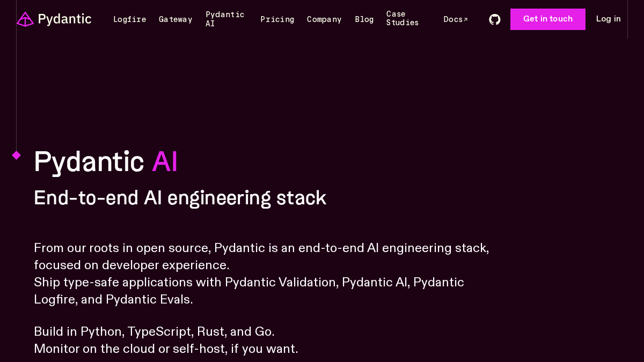Click text "Build in Python, TypeScript, Rust, and Go."
644x362 pixels.
pos(154,331)
